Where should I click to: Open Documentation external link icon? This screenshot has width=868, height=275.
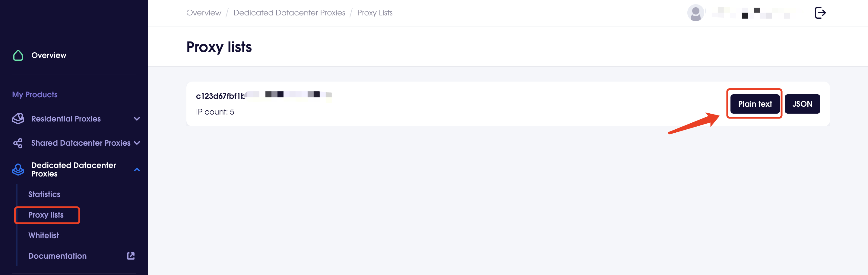[131, 256]
